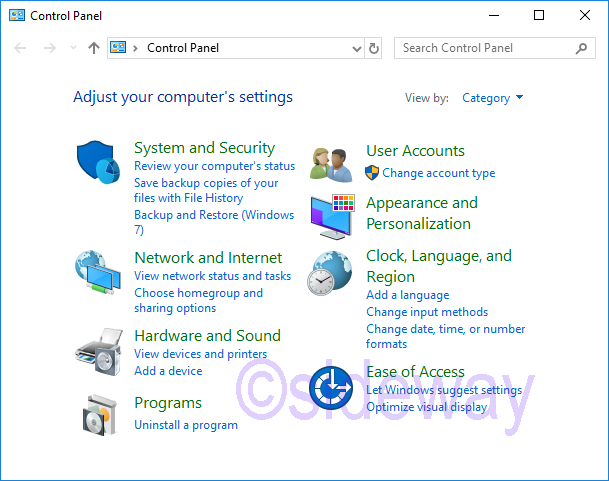Refresh the Control Panel address bar
609x481 pixels.
point(375,48)
